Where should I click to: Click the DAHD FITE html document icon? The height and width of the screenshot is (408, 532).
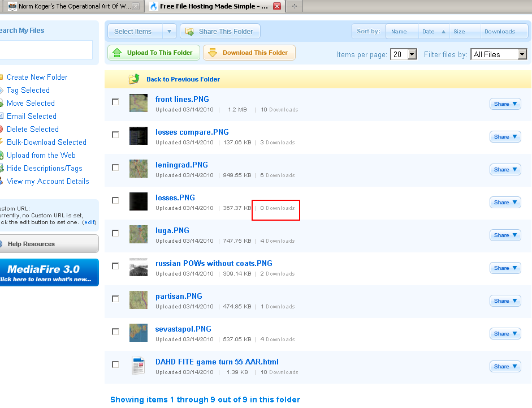tap(139, 366)
